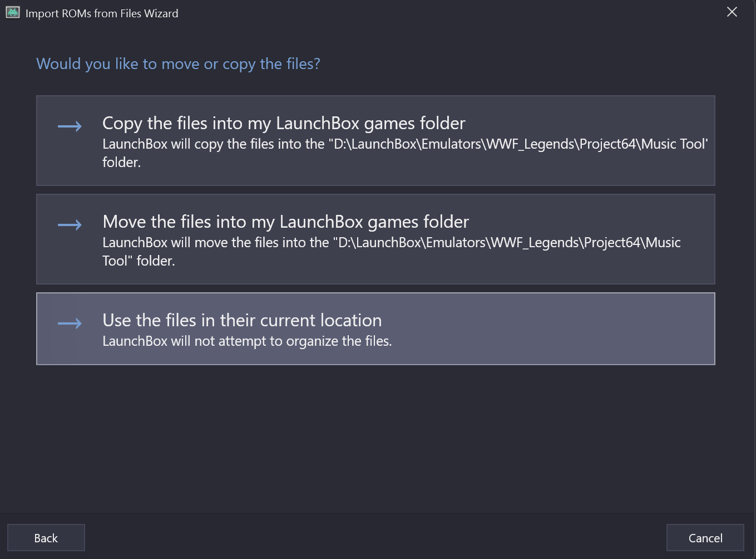Select Use the files in their current location

[375, 328]
